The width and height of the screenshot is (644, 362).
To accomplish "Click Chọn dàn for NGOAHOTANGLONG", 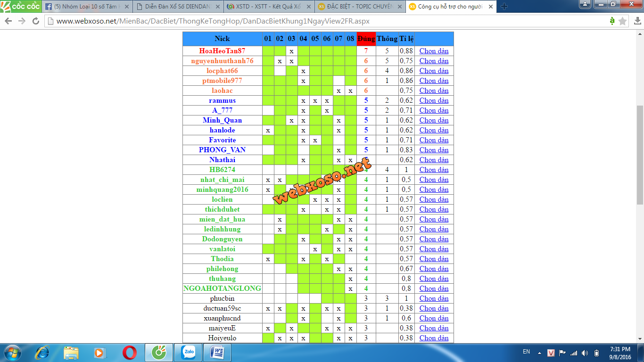I will point(434,288).
